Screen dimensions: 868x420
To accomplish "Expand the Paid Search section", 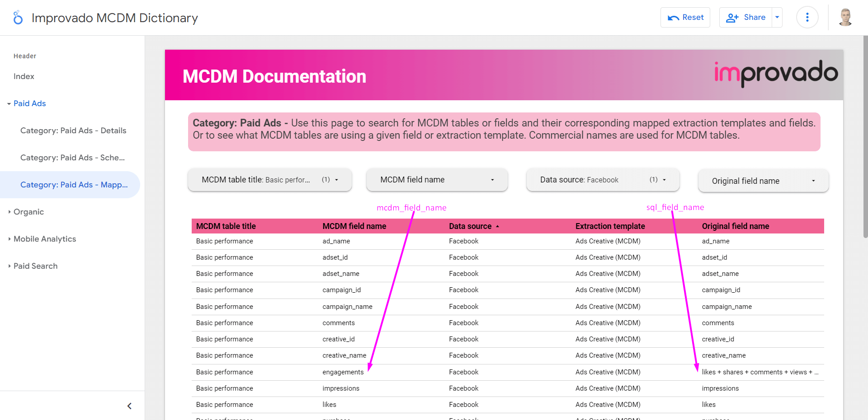I will click(10, 266).
